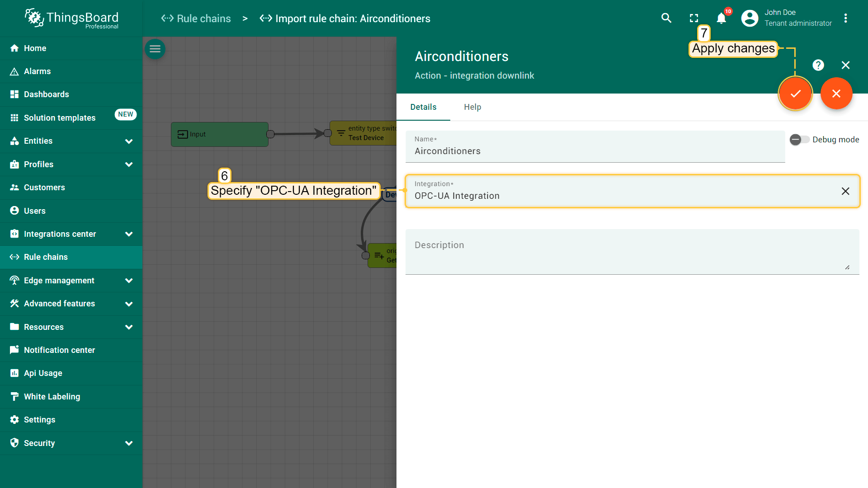Viewport: 868px width, 488px height.
Task: Switch to the Help tab
Action: pos(472,107)
